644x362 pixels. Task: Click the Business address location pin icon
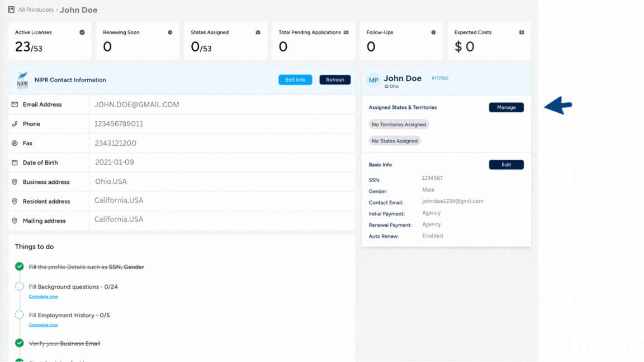coord(15,182)
